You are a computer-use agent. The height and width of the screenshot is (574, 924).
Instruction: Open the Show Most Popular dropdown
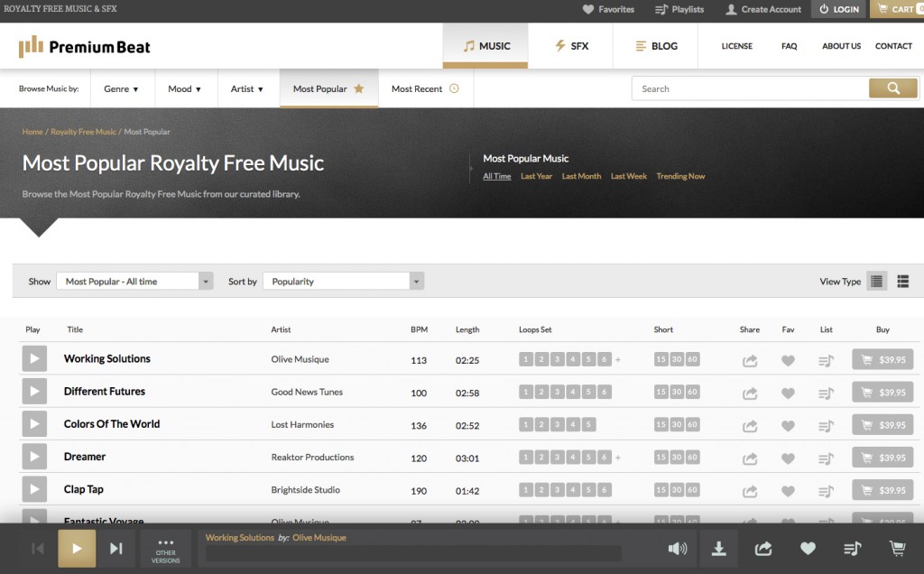[x=134, y=281]
